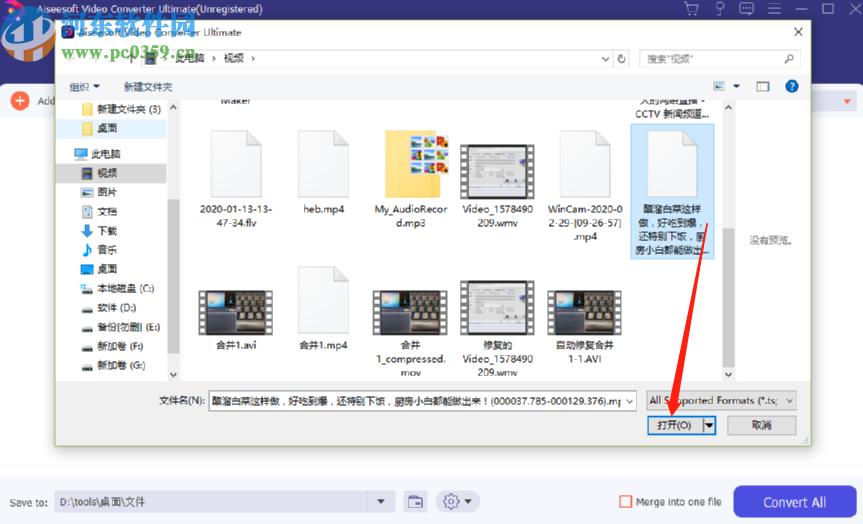This screenshot has height=524, width=863.
Task: Enable Merge into one file checkbox
Action: click(625, 501)
